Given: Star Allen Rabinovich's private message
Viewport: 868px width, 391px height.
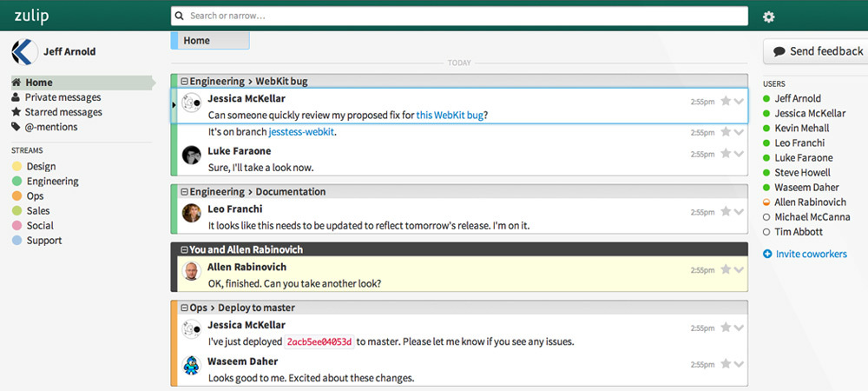Looking at the screenshot, I should (x=726, y=270).
